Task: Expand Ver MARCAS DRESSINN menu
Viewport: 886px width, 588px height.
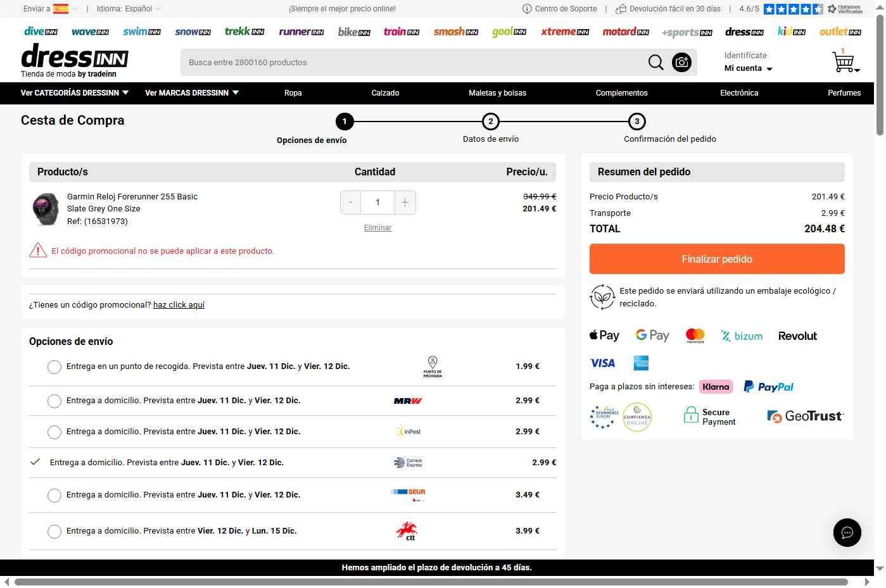Action: (x=192, y=93)
